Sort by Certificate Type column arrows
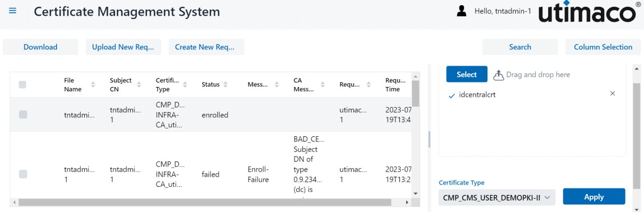Viewport: 644px width, 212px height. pos(185,85)
